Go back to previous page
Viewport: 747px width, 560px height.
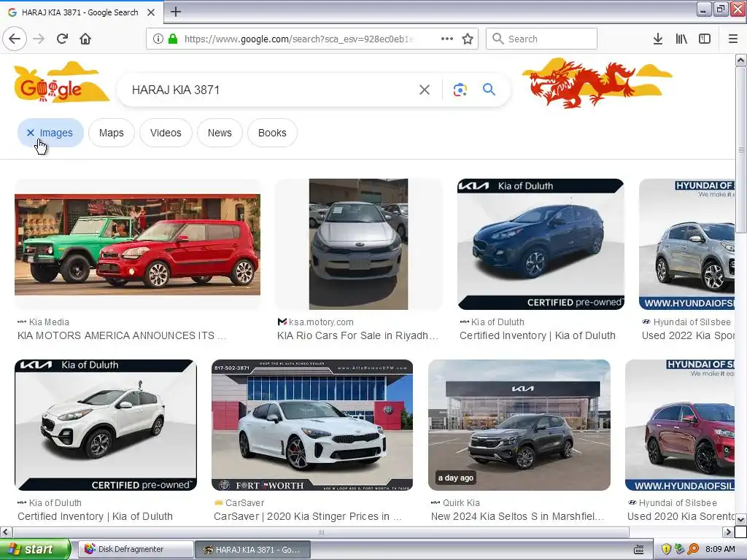point(15,39)
